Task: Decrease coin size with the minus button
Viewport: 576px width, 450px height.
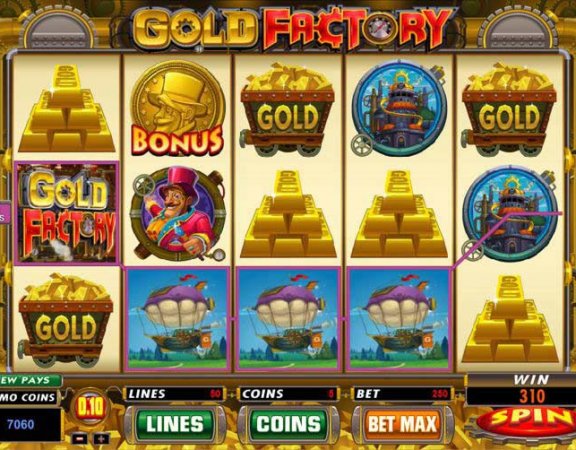Action: pyautogui.click(x=79, y=439)
